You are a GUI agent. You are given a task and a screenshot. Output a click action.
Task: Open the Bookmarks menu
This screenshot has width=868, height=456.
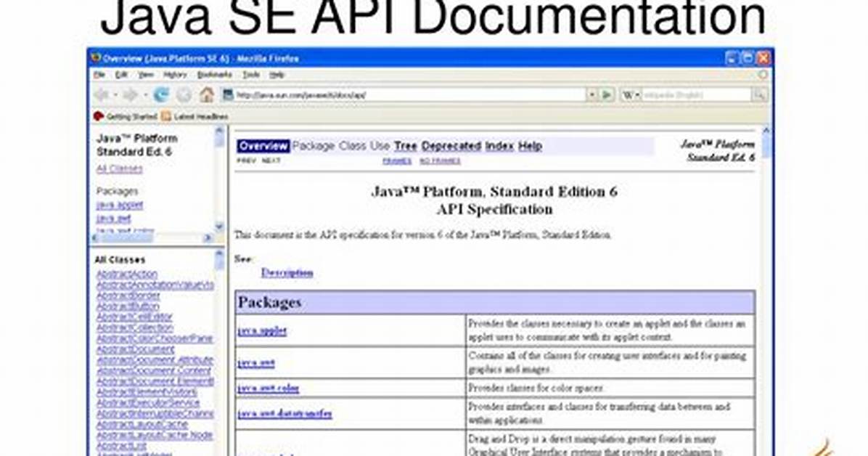[x=214, y=74]
